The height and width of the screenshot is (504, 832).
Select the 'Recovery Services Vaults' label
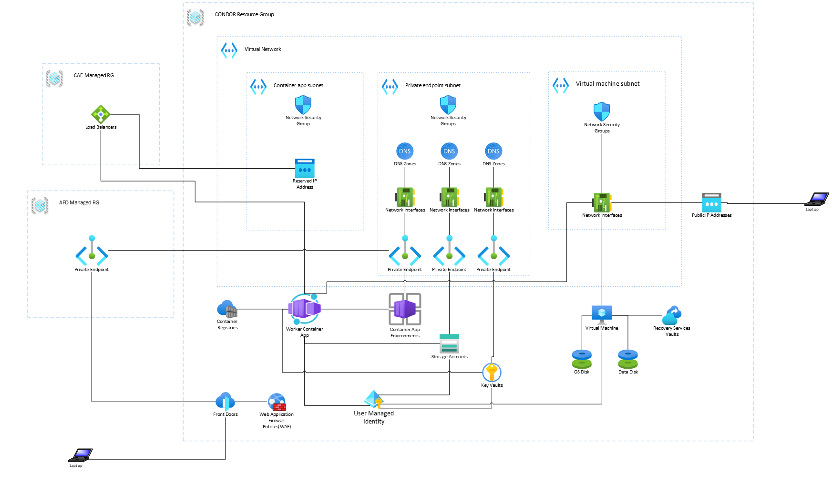[672, 331]
